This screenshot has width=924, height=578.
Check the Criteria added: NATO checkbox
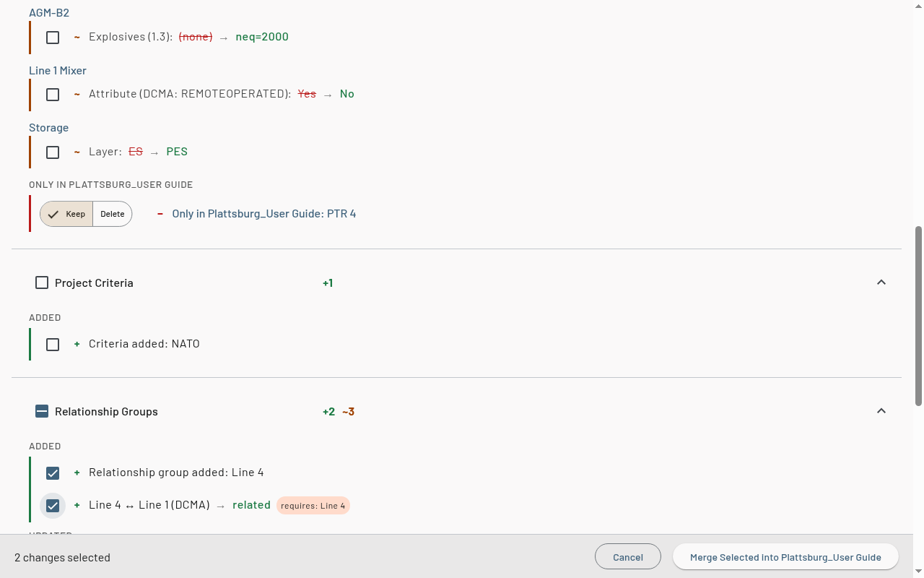[53, 345]
